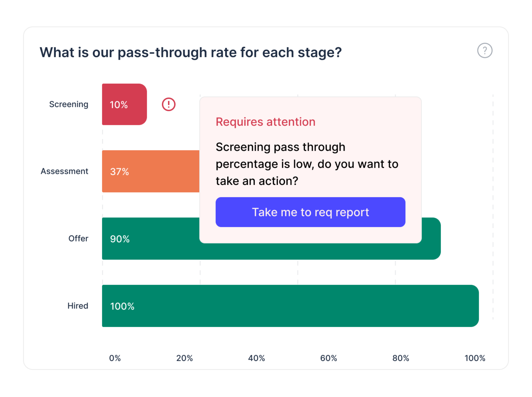Click the 80% axis label
532x397 pixels.
(400, 358)
